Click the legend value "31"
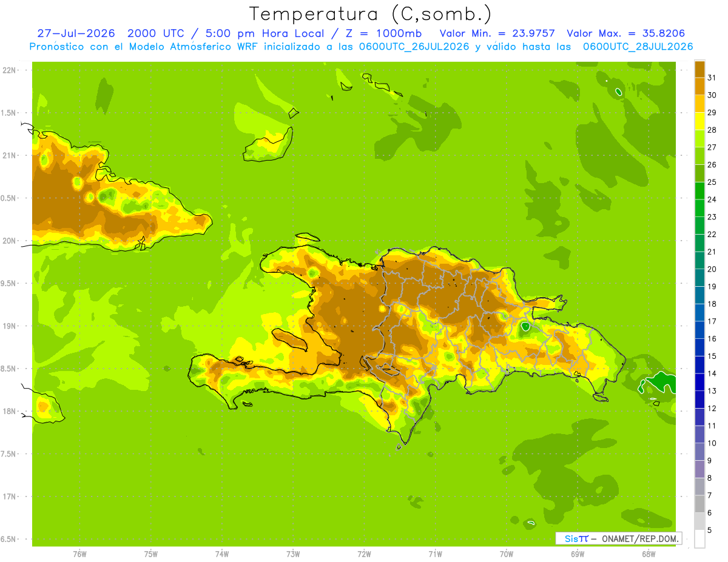Viewport: 728px width, 562px height. [x=712, y=78]
